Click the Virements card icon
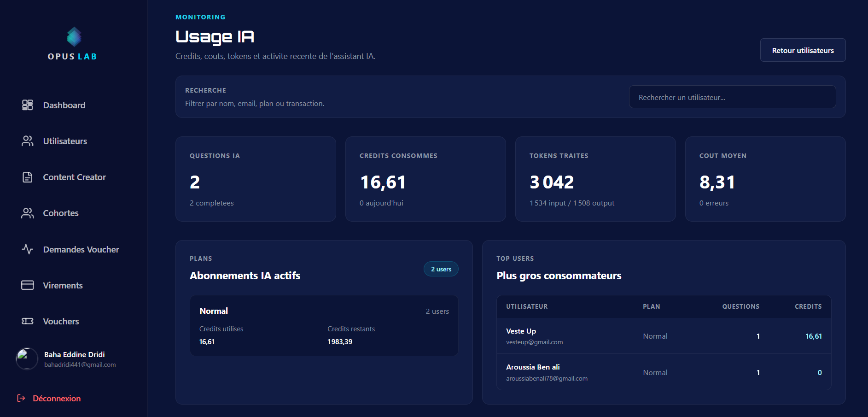868x417 pixels. [28, 285]
